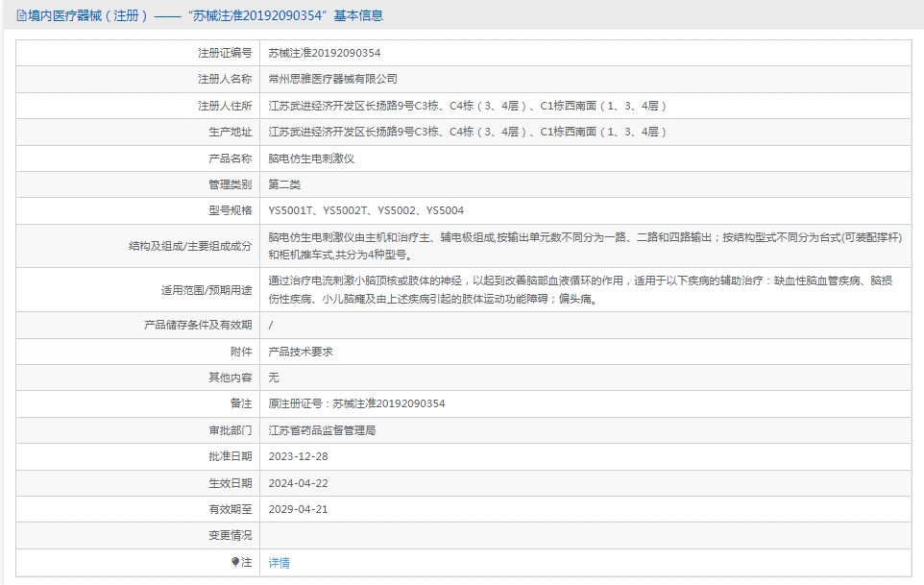Viewport: 924px width, 585px height.
Task: Click the 注册人住所 address value
Action: (x=468, y=106)
